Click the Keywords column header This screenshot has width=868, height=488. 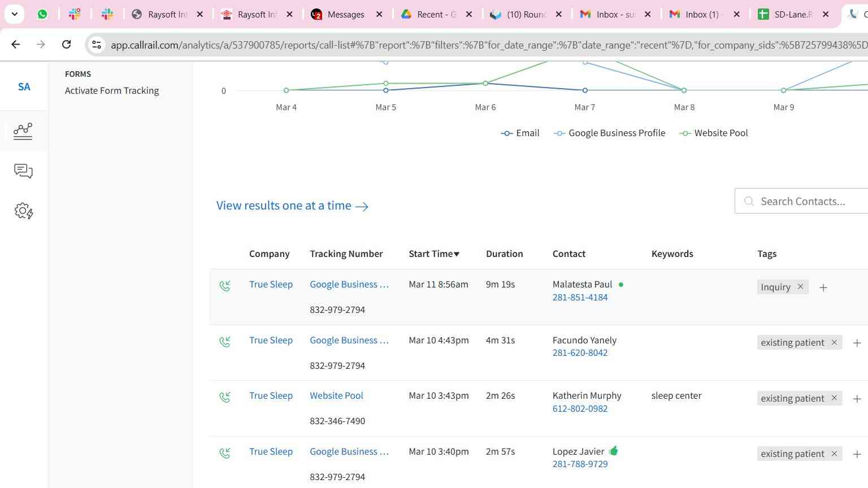point(672,254)
